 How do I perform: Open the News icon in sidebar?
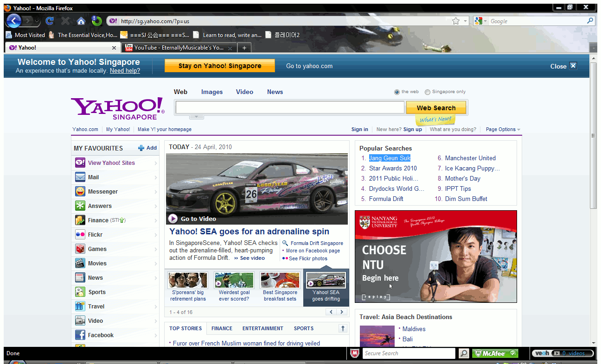click(x=80, y=277)
